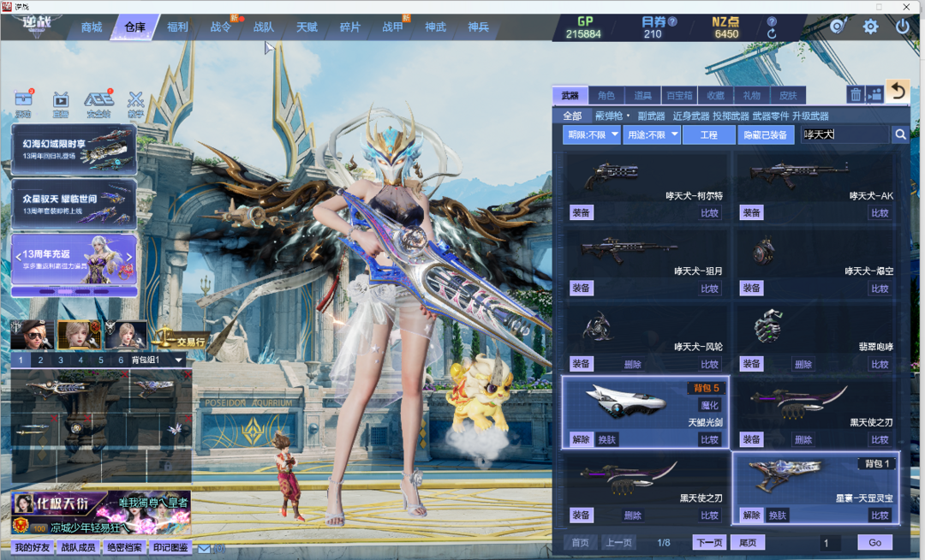Open the 众星驭天 耀临世间 banner

coord(75,204)
